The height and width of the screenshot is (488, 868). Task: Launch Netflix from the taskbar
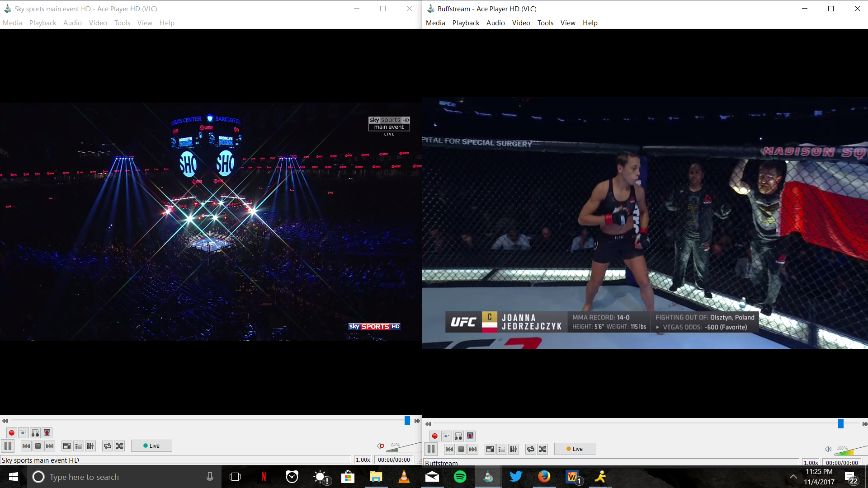pyautogui.click(x=264, y=477)
